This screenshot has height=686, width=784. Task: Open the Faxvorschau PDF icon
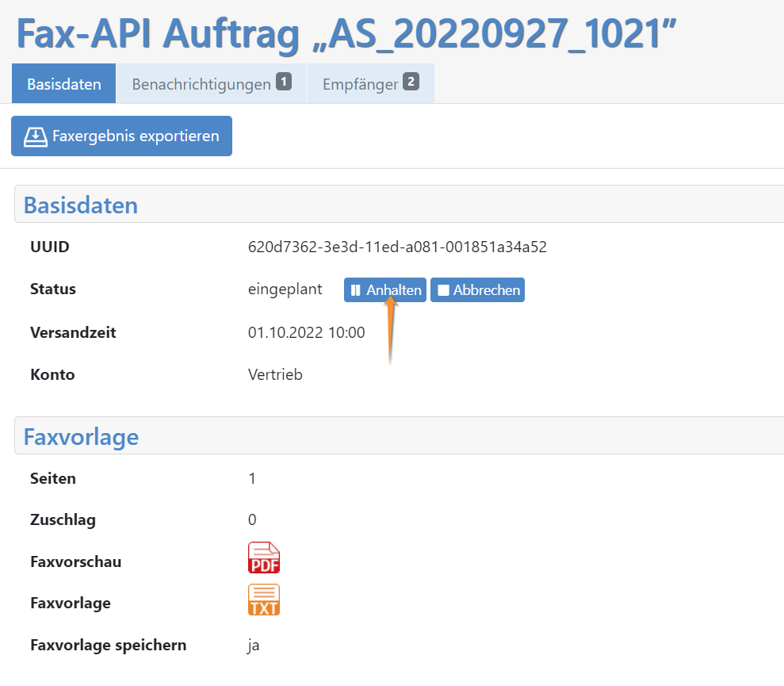(x=263, y=558)
